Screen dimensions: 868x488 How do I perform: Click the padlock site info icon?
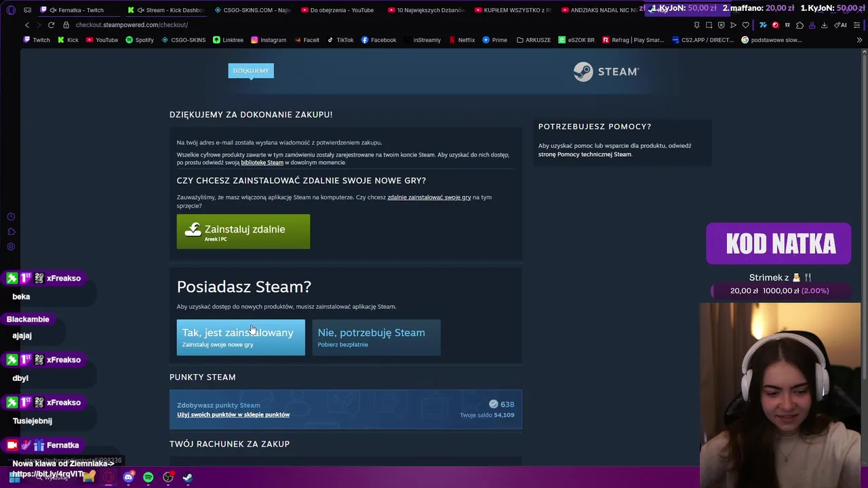pos(66,25)
